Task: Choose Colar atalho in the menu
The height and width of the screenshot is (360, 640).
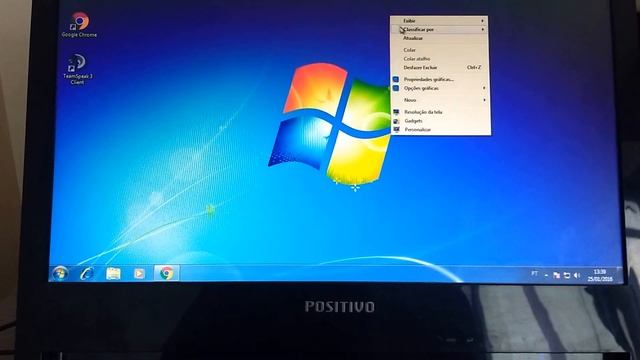Action: click(x=440, y=59)
